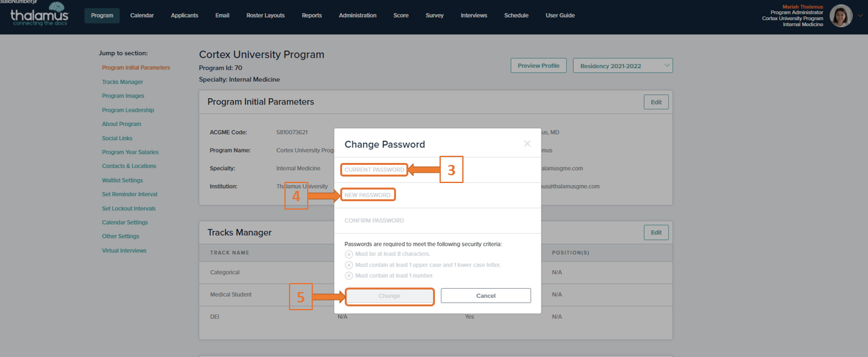Screen dimensions: 868x357
Task: Jump to Tracks Manager section link
Action: tap(122, 82)
